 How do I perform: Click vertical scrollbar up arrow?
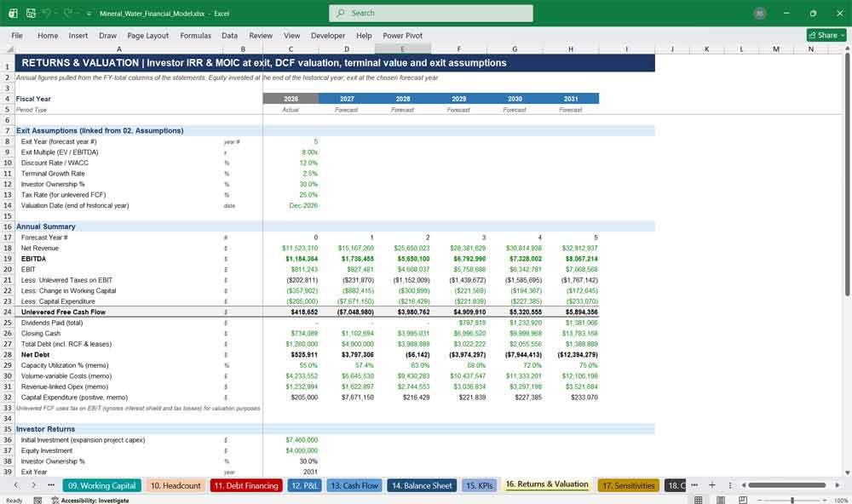(847, 49)
